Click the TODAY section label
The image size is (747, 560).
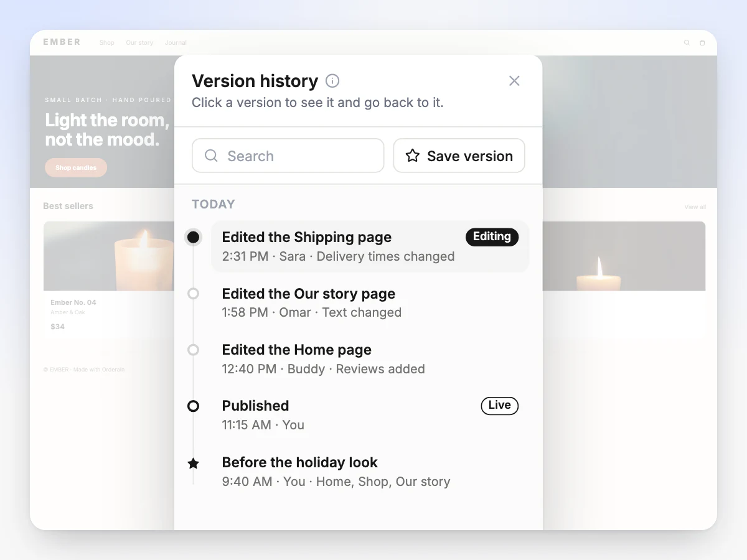pyautogui.click(x=214, y=204)
